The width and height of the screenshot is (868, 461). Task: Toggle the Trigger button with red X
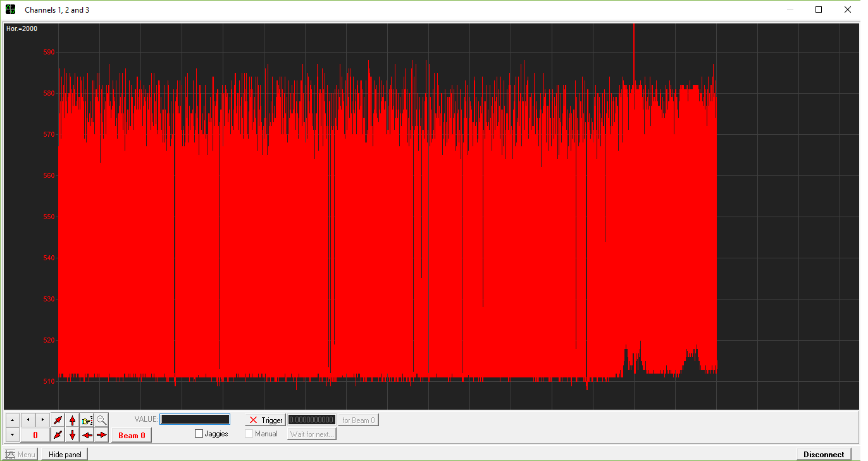point(265,420)
